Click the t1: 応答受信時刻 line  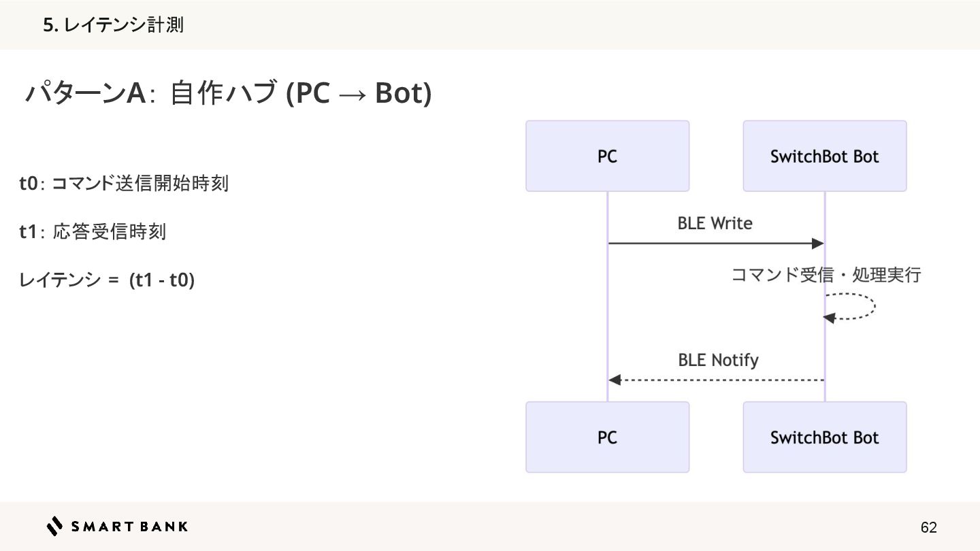tap(93, 232)
